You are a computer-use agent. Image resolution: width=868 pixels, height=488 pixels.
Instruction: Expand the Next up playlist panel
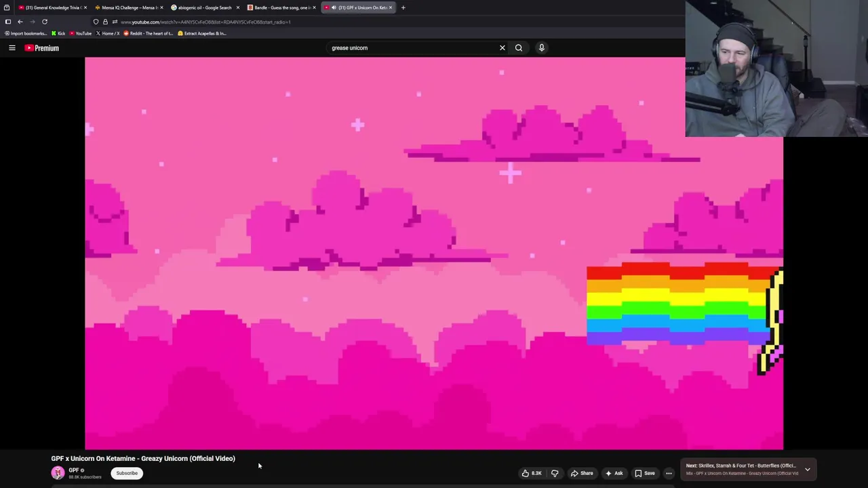pyautogui.click(x=808, y=469)
